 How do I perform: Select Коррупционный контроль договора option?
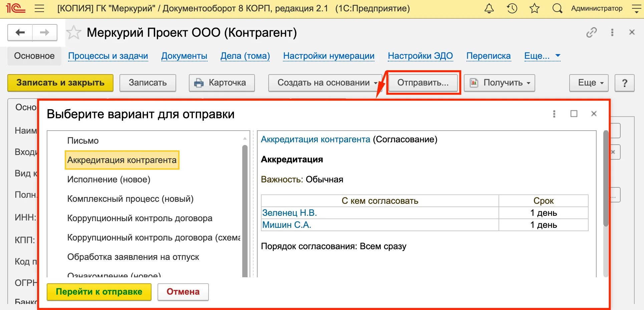click(x=140, y=218)
